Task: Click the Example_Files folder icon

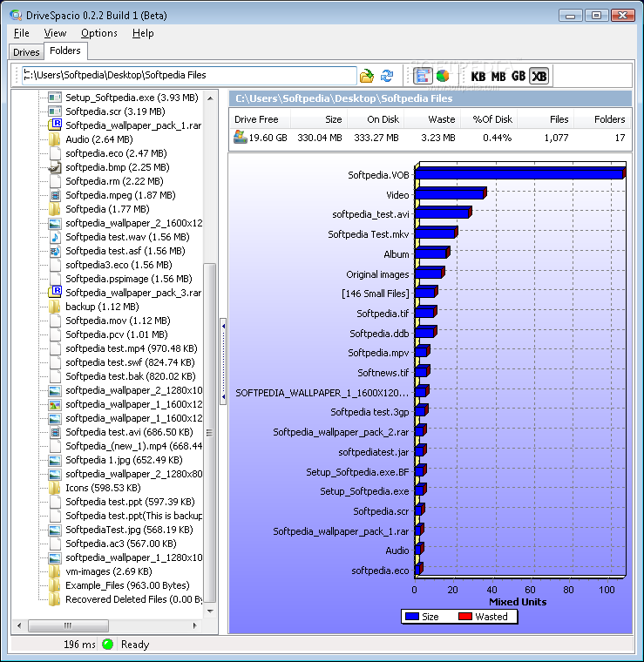Action: (55, 585)
